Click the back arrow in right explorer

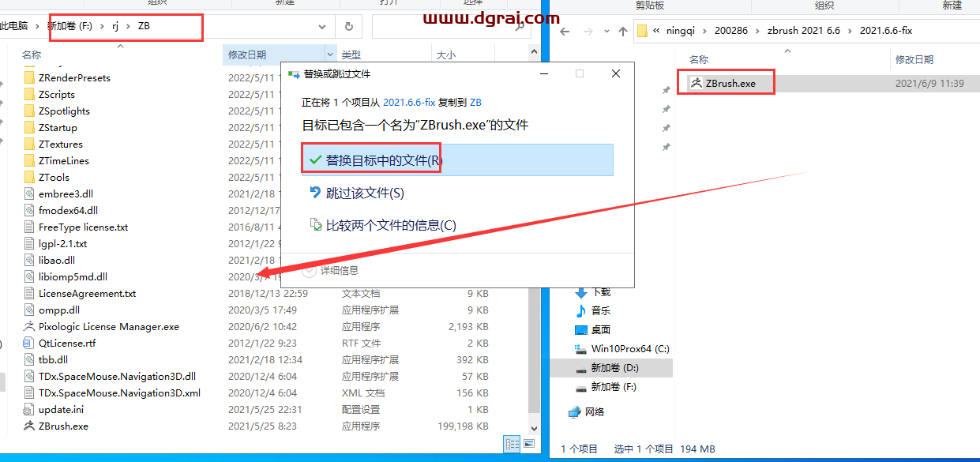(565, 31)
